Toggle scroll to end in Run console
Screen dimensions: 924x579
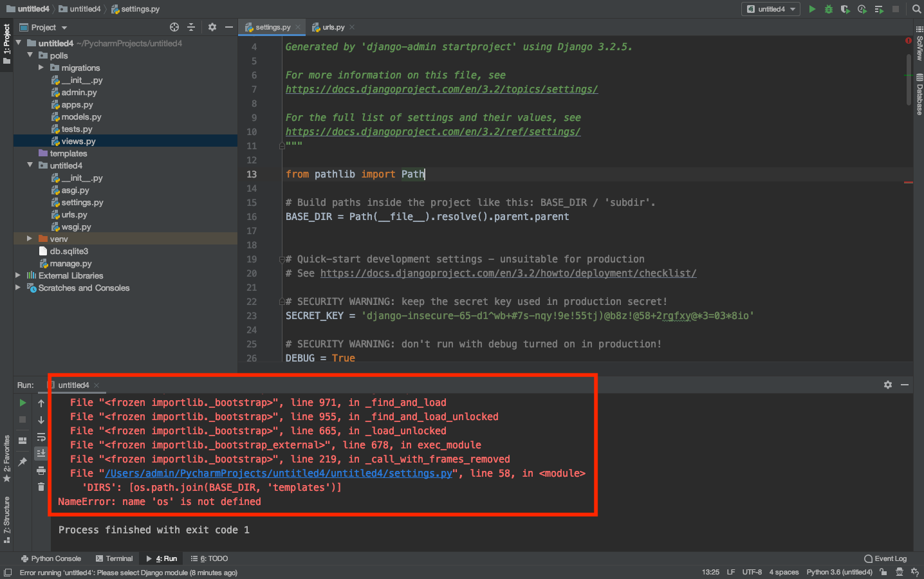41,453
